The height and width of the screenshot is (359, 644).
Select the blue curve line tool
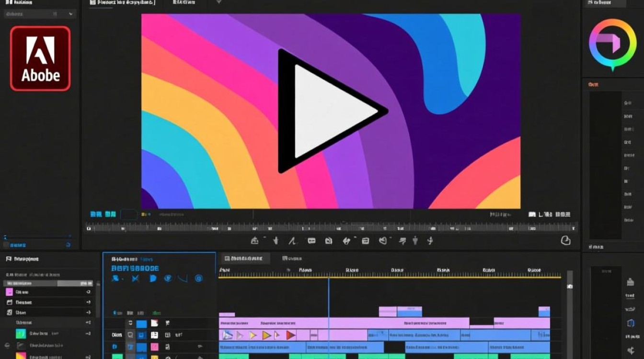click(x=183, y=278)
